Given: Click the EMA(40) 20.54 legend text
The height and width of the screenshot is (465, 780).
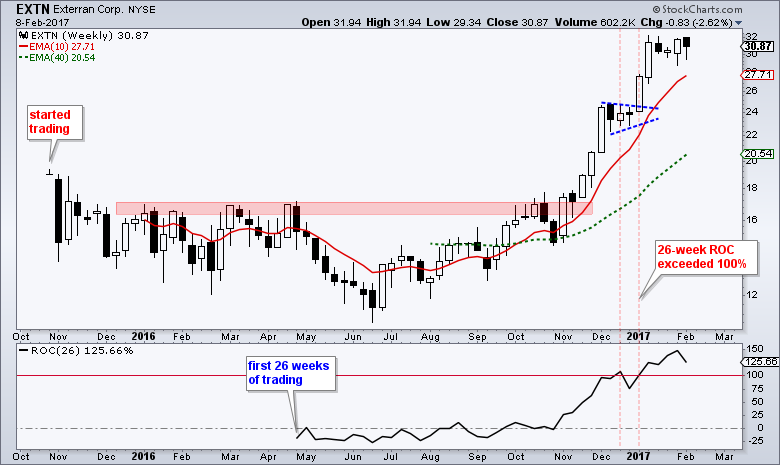Looking at the screenshot, I should (62, 58).
